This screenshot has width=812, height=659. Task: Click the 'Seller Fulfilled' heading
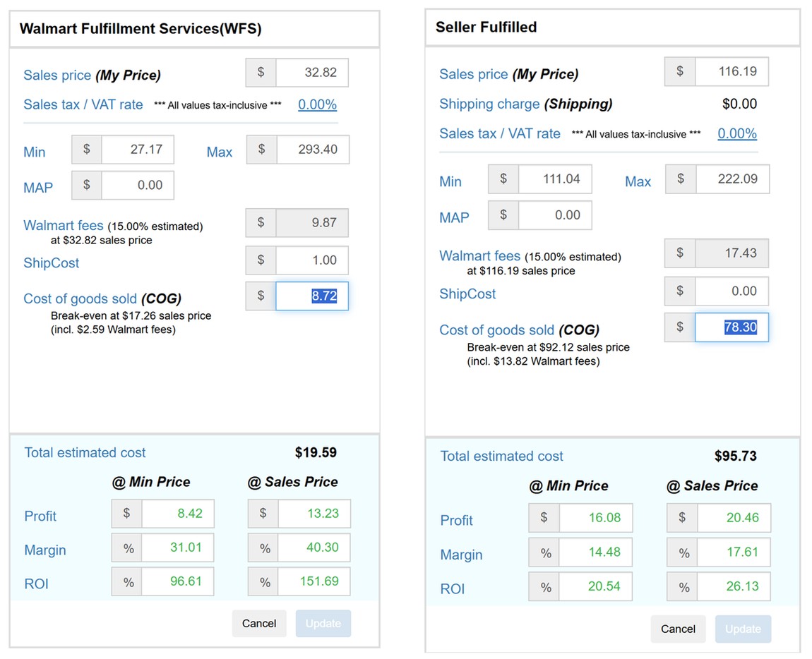(486, 27)
